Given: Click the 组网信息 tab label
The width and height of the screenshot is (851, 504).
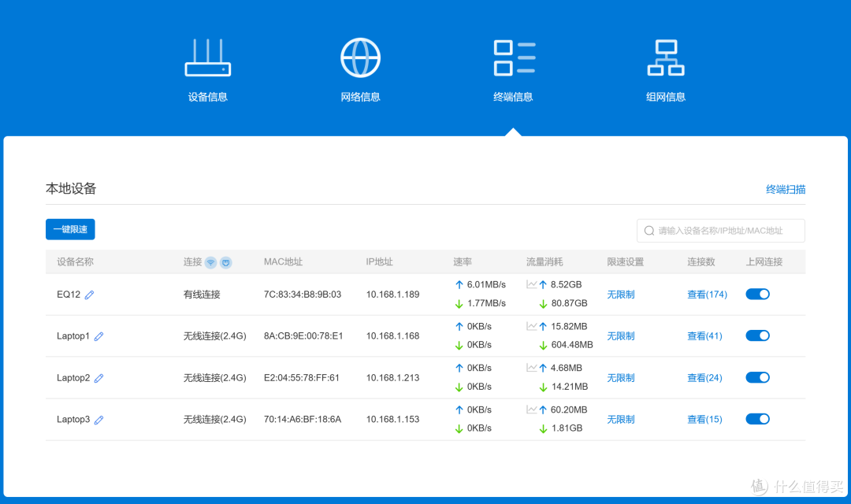Looking at the screenshot, I should pyautogui.click(x=666, y=97).
